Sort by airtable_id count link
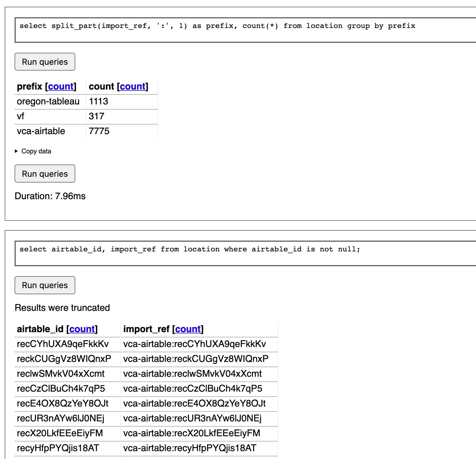 tap(82, 329)
